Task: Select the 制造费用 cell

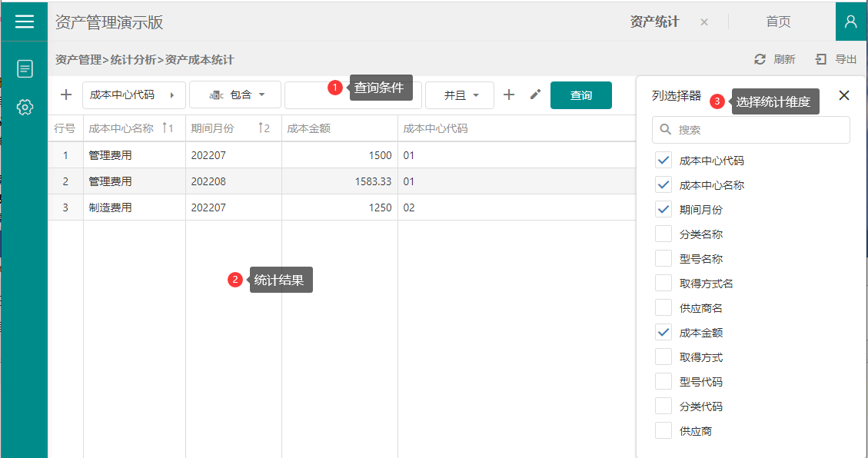Action: [134, 207]
